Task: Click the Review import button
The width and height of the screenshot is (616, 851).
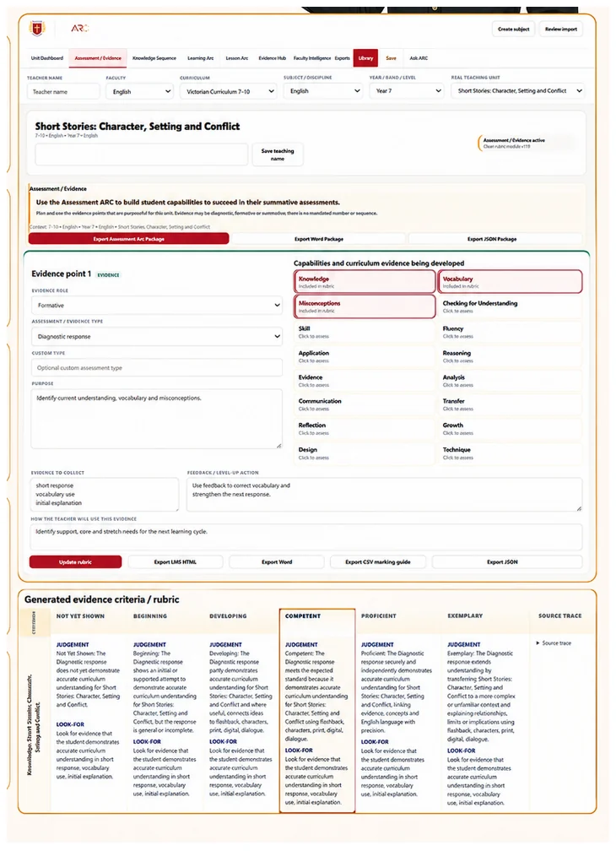Action: pos(560,30)
